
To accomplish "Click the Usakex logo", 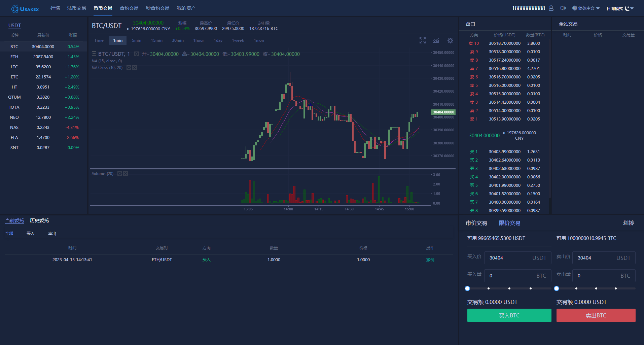I will 25,9.
